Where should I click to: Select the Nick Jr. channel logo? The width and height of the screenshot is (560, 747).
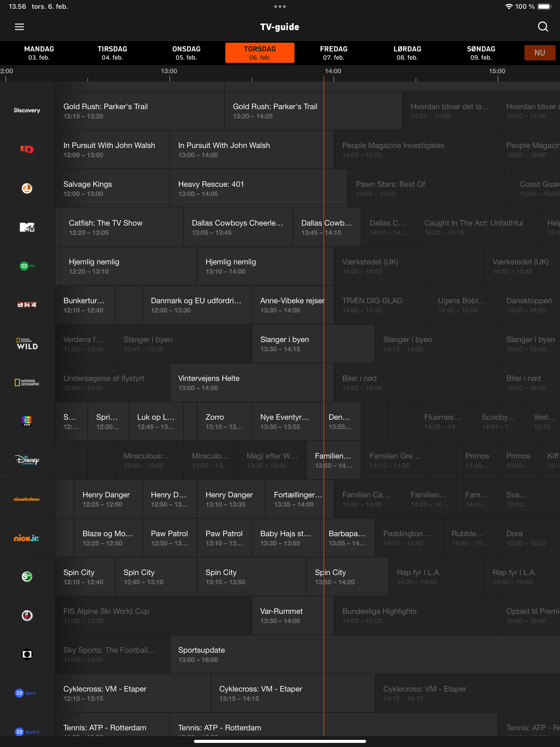[x=27, y=538]
